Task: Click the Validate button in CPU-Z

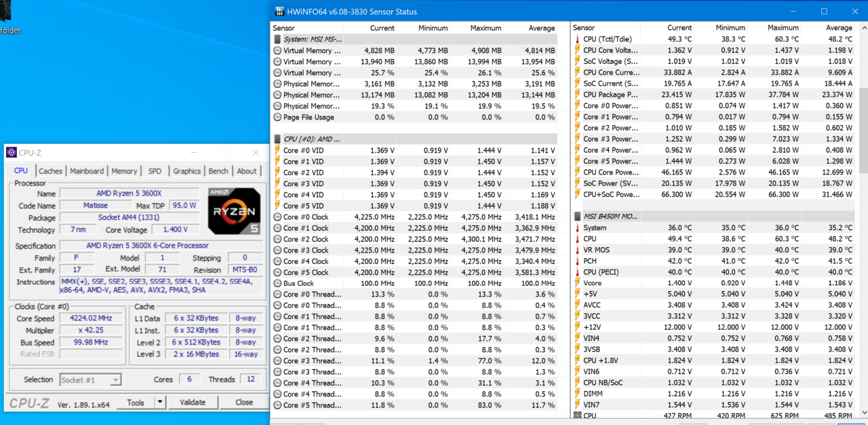Action: pos(193,402)
